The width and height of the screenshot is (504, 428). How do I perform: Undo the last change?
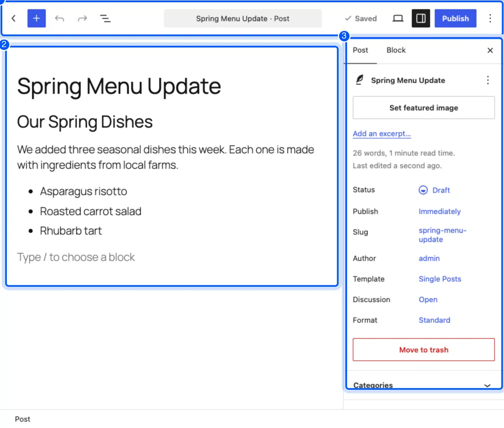[x=60, y=18]
